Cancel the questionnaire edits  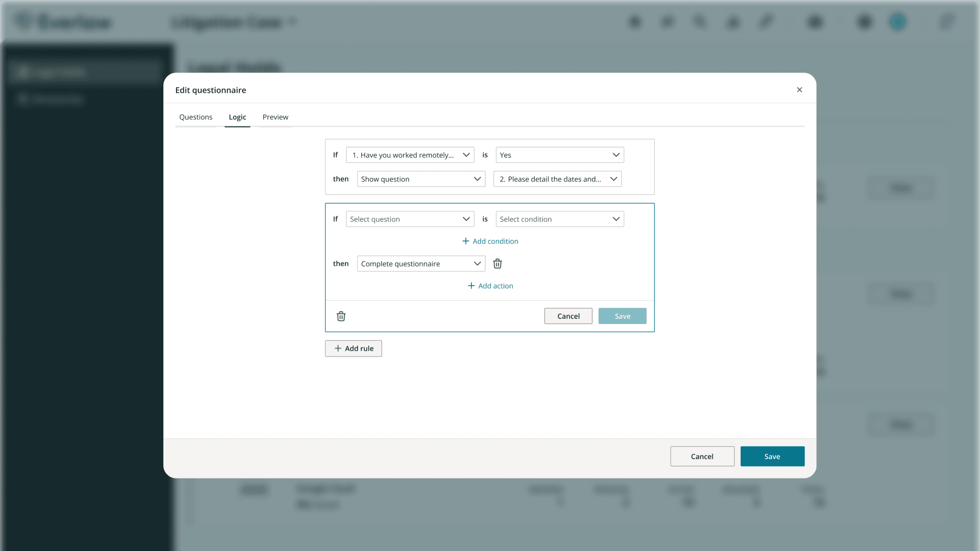[702, 456]
